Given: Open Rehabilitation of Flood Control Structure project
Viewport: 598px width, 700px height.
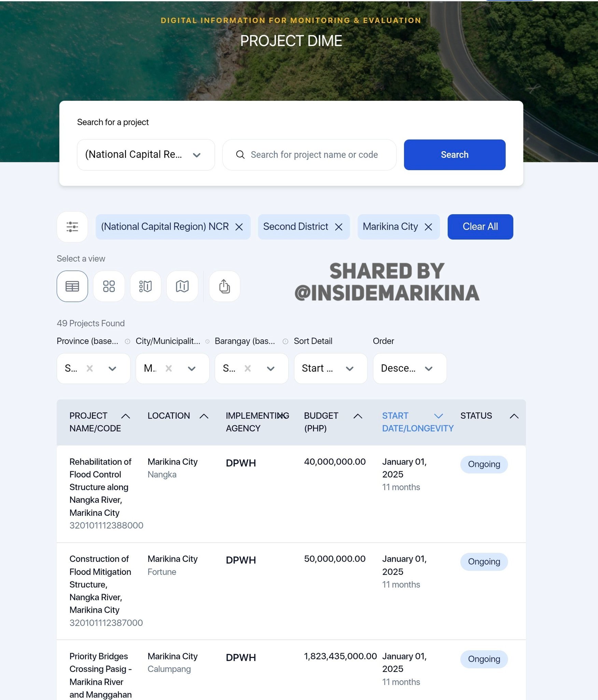Looking at the screenshot, I should tap(100, 487).
